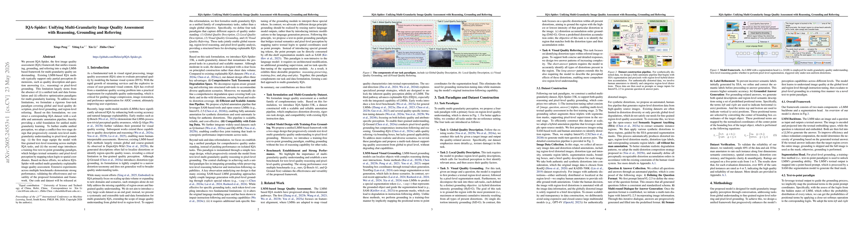
Task: Click the Large Language Model block in Figure 3
Action: (x=754, y=46)
